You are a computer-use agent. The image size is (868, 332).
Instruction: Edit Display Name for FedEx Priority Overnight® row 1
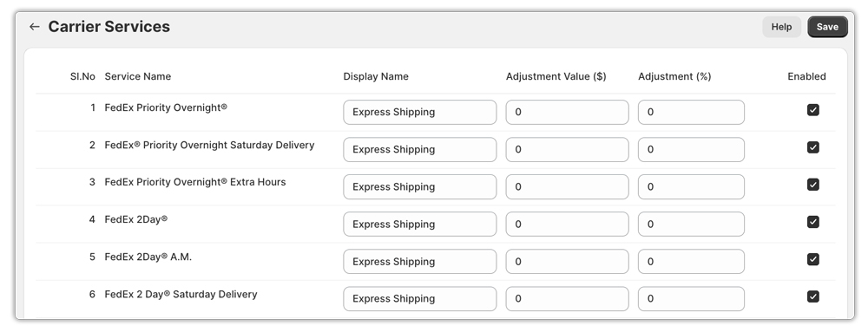[x=419, y=112]
